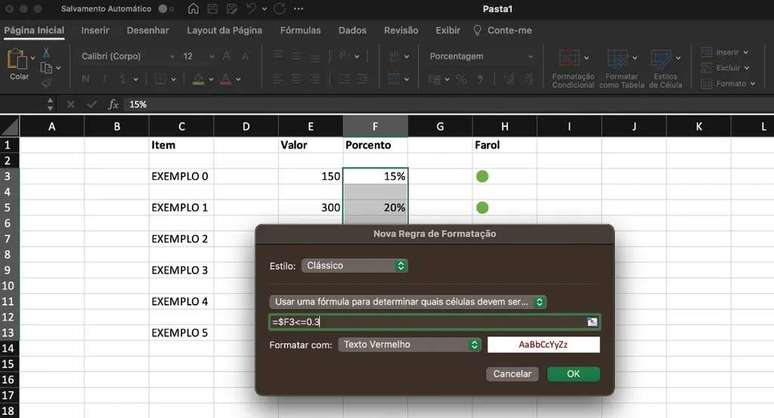
Task: Click the Conte-me search box
Action: click(503, 30)
